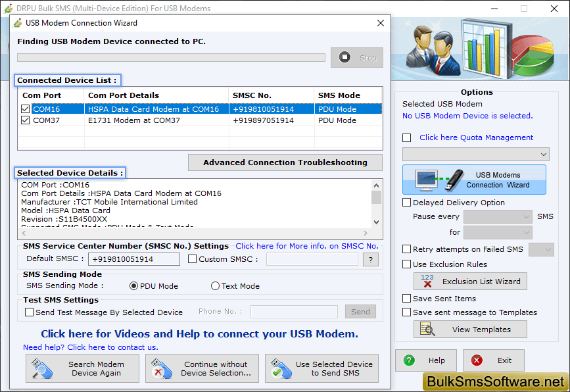Click the wizard dialog title bar app icon

point(17,23)
